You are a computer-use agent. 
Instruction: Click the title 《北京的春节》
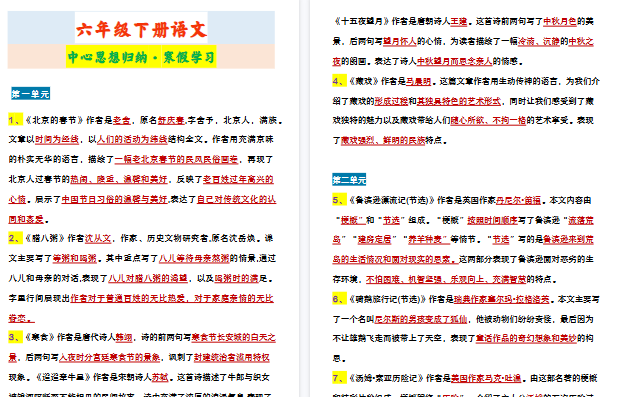coord(54,120)
